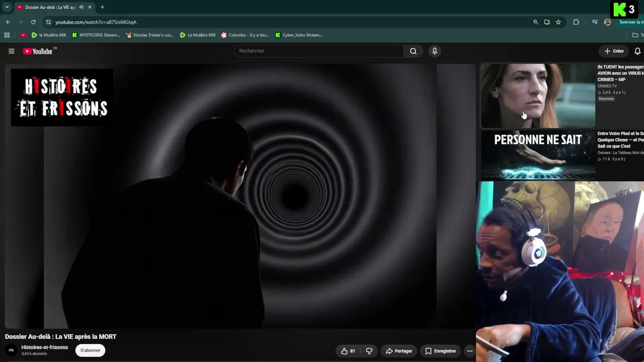Click the browser forward arrow
This screenshot has height=362, width=644.
pos(21,22)
